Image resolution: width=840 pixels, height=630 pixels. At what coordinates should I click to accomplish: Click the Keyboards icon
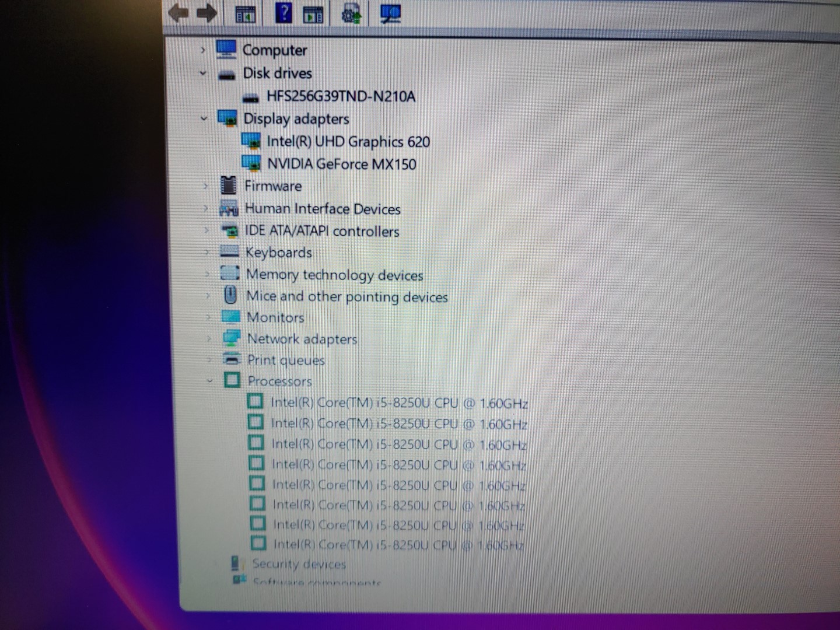pos(229,252)
